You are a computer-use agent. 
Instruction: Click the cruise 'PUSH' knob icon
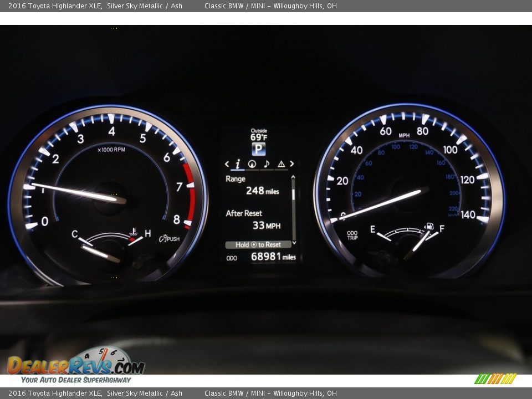pos(170,238)
